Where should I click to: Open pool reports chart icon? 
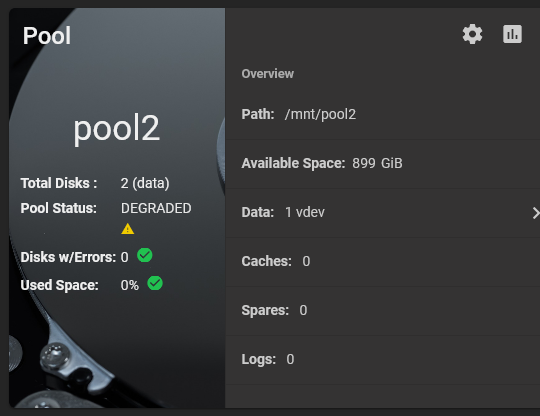(x=512, y=34)
